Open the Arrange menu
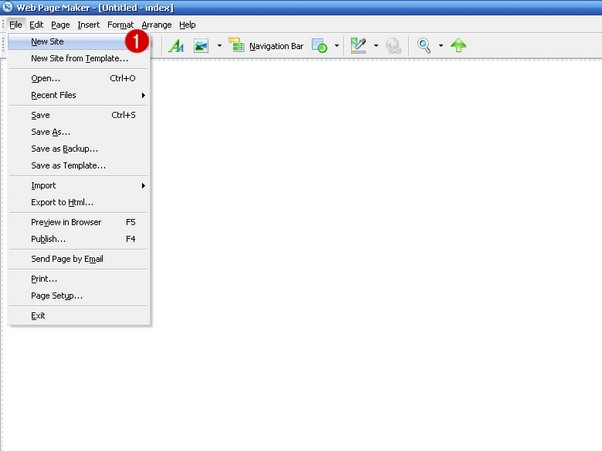602x451 pixels. 157,25
